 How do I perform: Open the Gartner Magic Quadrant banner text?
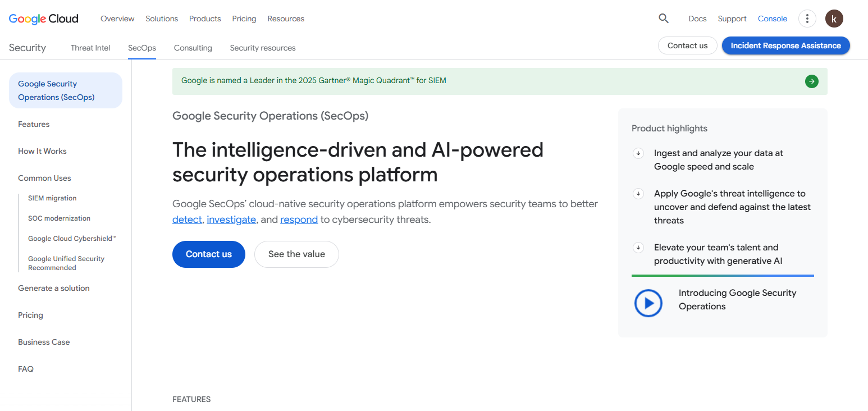pyautogui.click(x=314, y=80)
